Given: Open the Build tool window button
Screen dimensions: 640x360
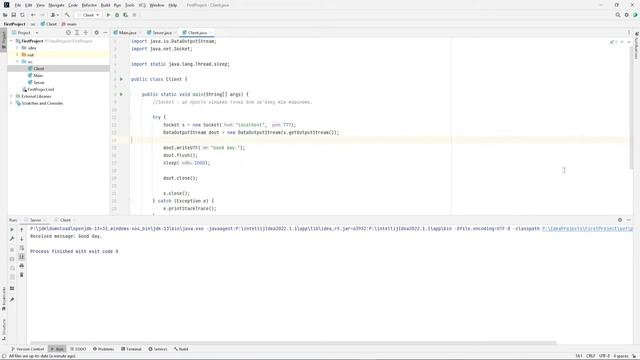Looking at the screenshot, I should click(181, 349).
